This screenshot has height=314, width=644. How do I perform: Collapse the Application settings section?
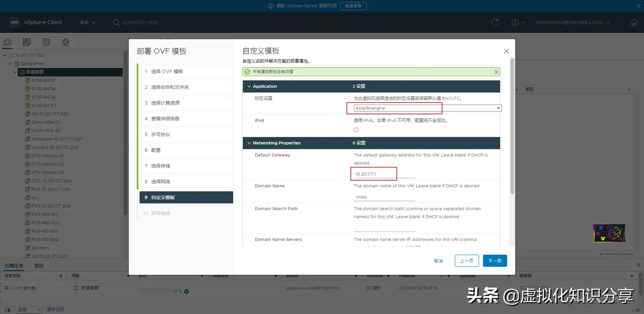coord(249,86)
